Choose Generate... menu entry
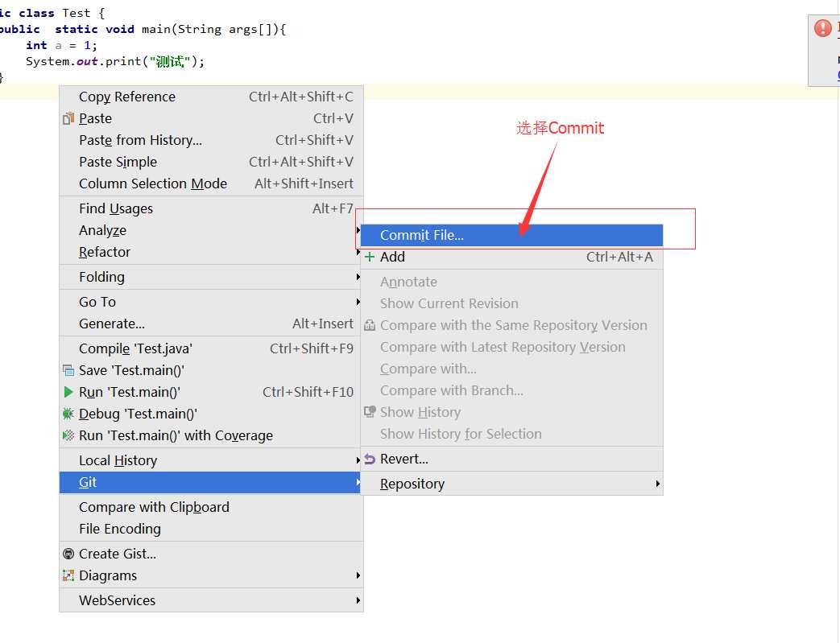The image size is (840, 643). pyautogui.click(x=211, y=324)
